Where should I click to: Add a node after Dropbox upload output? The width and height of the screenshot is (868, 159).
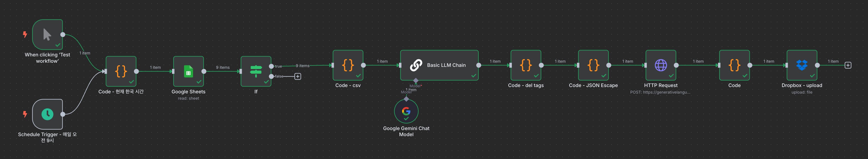point(848,65)
